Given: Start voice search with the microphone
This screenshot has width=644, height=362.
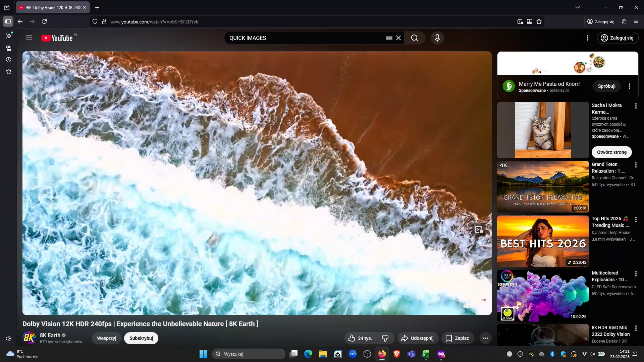Looking at the screenshot, I should click(437, 38).
